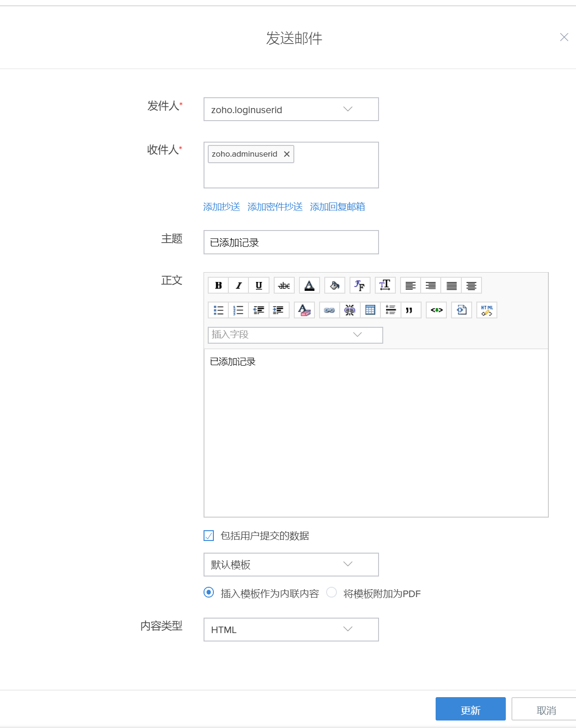Select 插入模板作为内联内容 radio option
Image resolution: width=576 pixels, height=728 pixels.
click(x=209, y=592)
